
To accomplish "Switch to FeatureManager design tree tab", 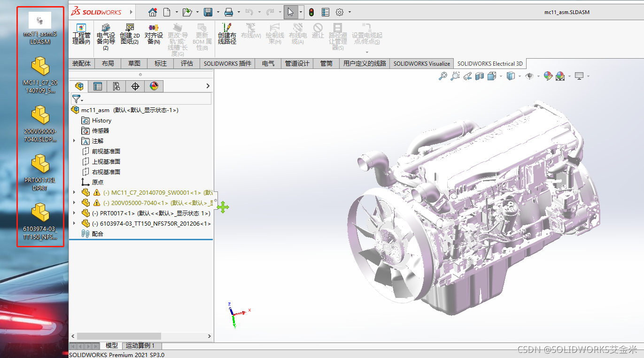I will 79,86.
